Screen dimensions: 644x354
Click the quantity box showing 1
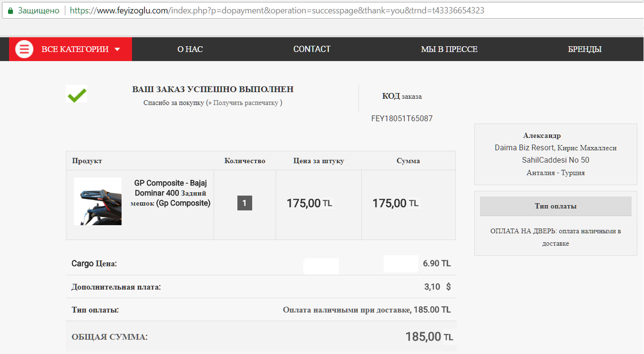(245, 203)
